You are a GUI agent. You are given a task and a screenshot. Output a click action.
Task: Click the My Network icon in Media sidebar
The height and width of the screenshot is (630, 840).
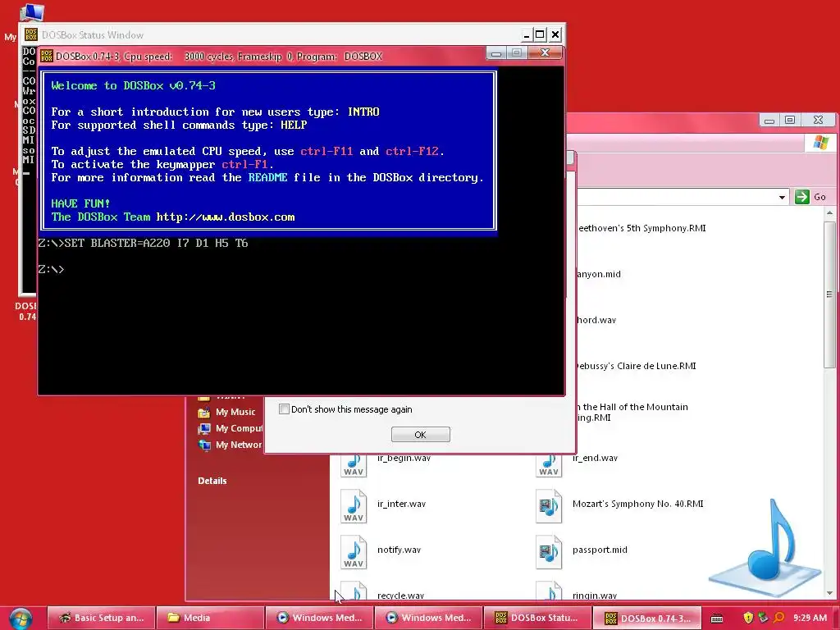click(203, 445)
